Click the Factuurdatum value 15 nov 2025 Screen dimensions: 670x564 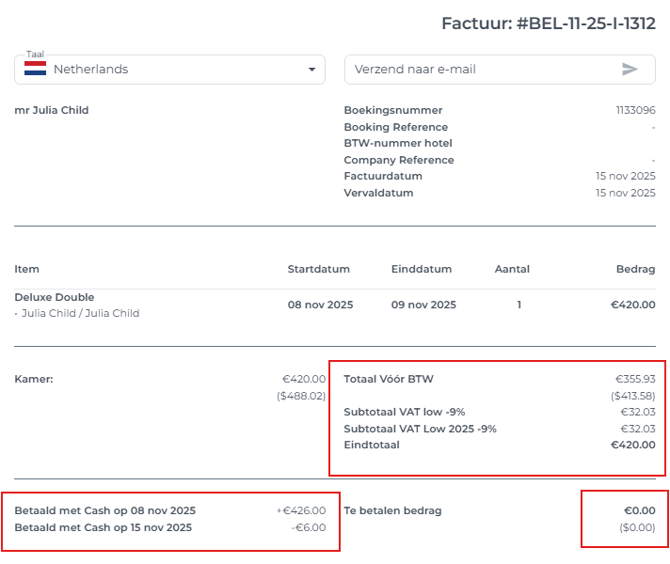[x=625, y=176]
